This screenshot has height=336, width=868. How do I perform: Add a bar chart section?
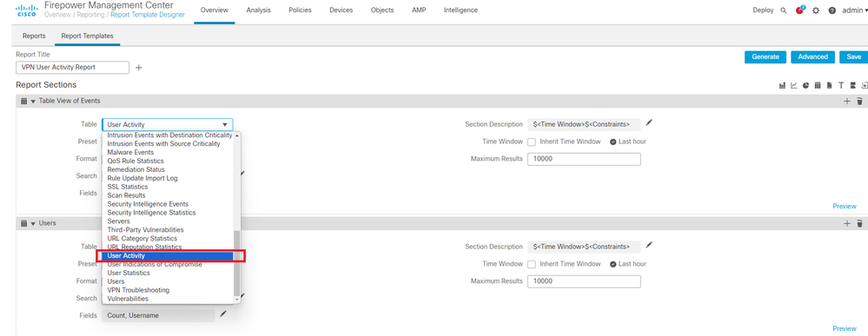pos(782,86)
